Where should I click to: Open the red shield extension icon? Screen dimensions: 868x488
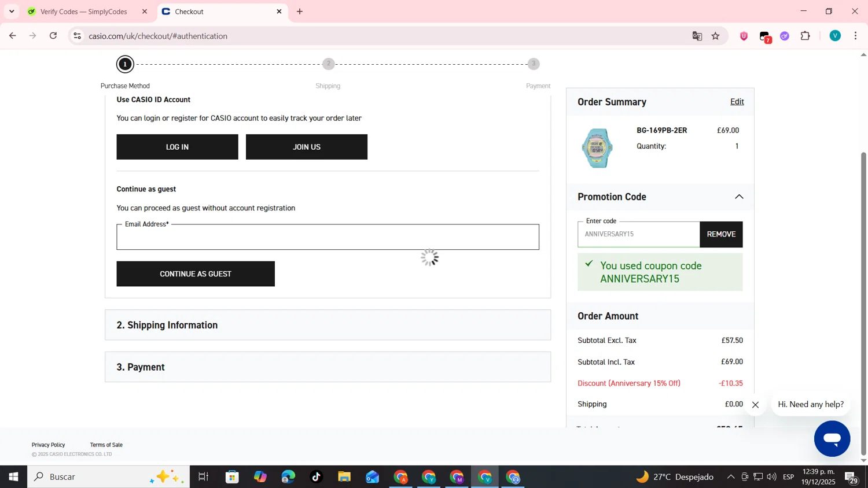[x=744, y=36]
